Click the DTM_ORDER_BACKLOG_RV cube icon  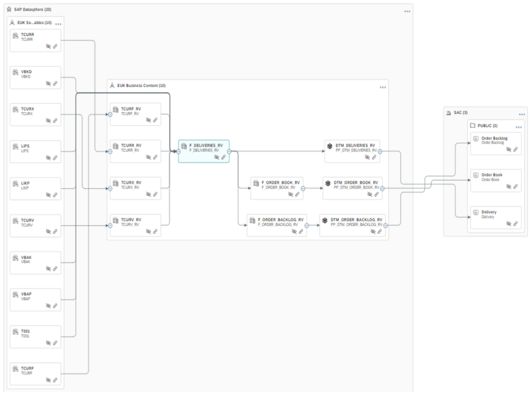325,220
